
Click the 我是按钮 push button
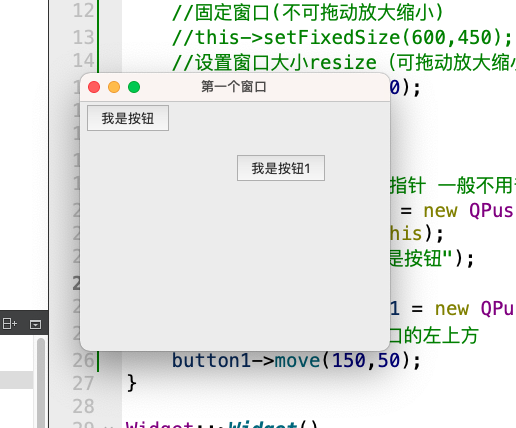[128, 118]
